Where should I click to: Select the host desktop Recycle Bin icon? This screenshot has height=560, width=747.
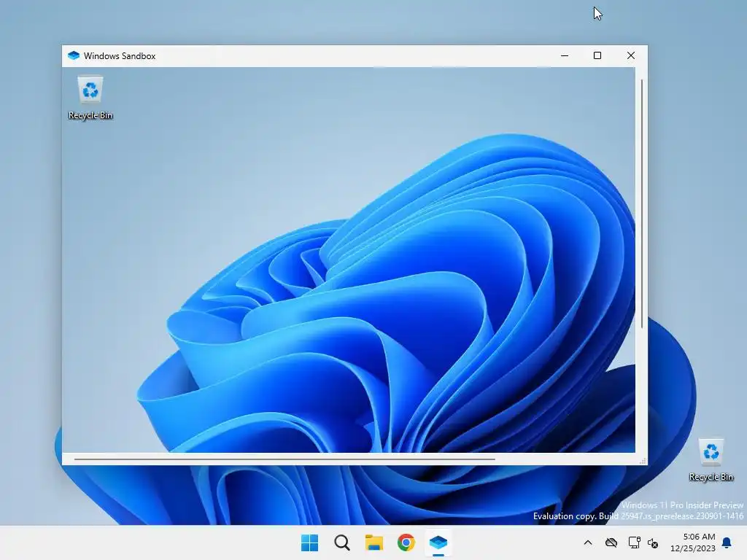(x=711, y=459)
